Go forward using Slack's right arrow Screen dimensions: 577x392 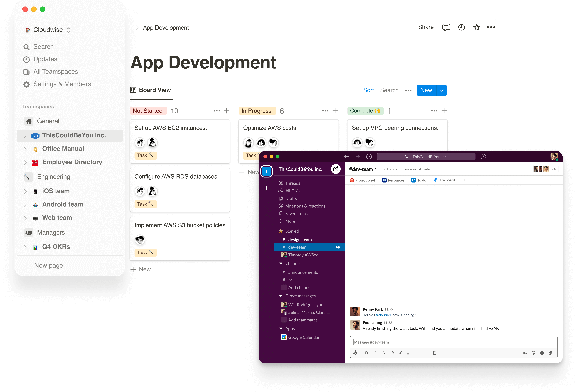click(358, 157)
